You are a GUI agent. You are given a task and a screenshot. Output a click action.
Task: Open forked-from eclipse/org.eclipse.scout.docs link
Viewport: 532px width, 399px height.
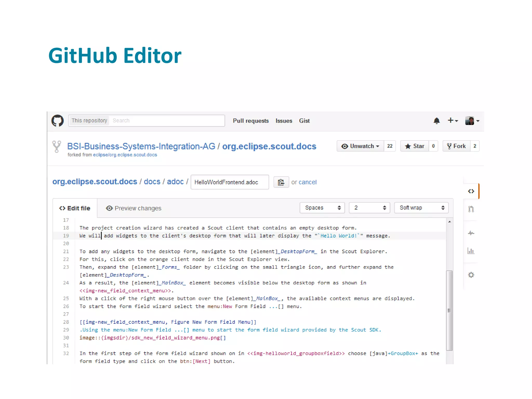click(125, 155)
